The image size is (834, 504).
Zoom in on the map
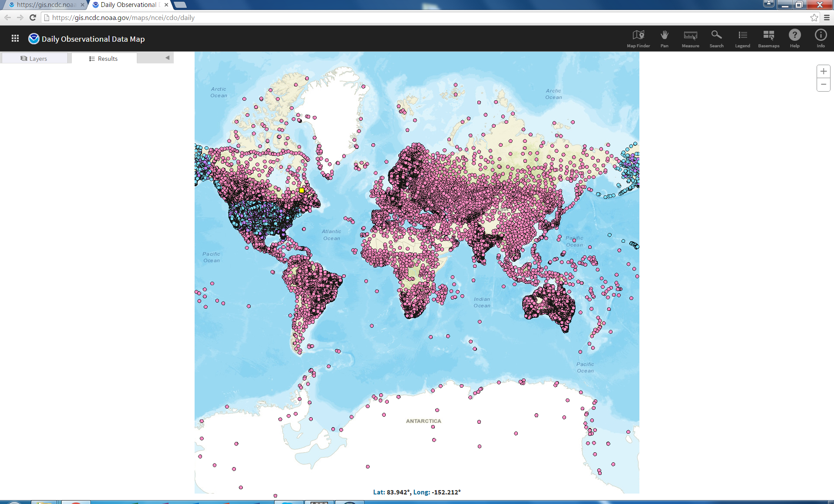[823, 71]
